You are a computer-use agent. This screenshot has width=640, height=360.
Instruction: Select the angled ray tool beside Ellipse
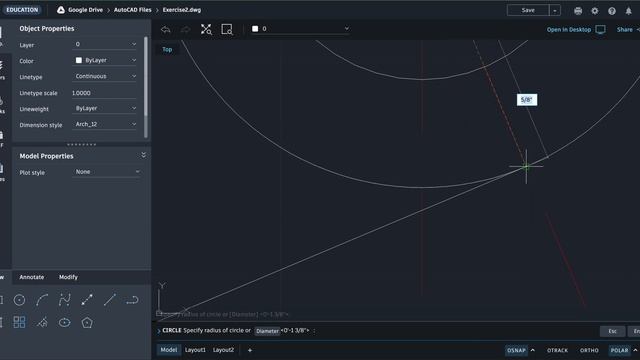42,322
